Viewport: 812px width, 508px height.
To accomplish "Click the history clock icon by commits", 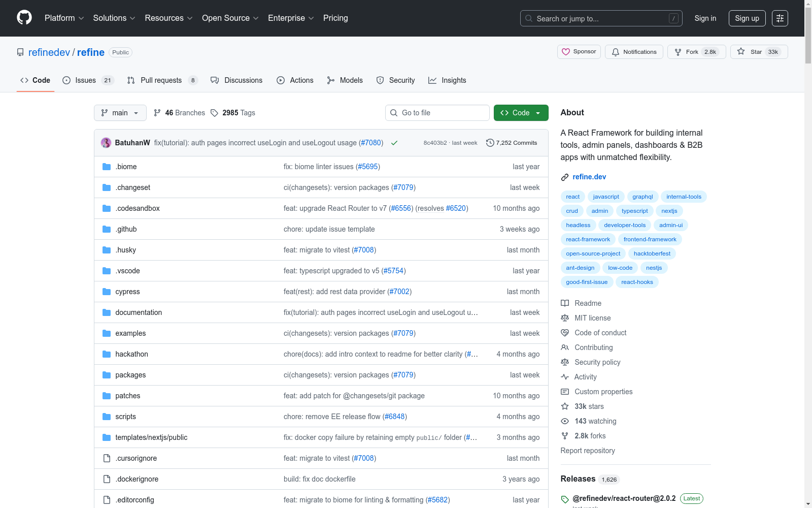I will pos(490,143).
